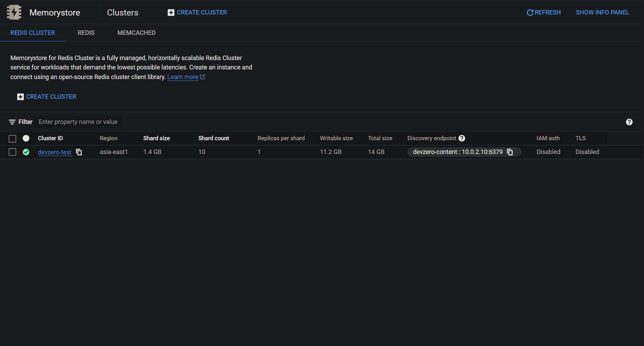Switch to the REDIS tab

(x=86, y=33)
